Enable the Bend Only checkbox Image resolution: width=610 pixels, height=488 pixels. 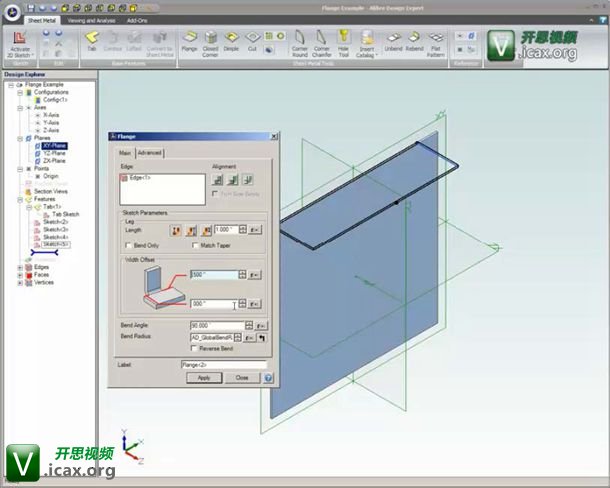(x=128, y=245)
